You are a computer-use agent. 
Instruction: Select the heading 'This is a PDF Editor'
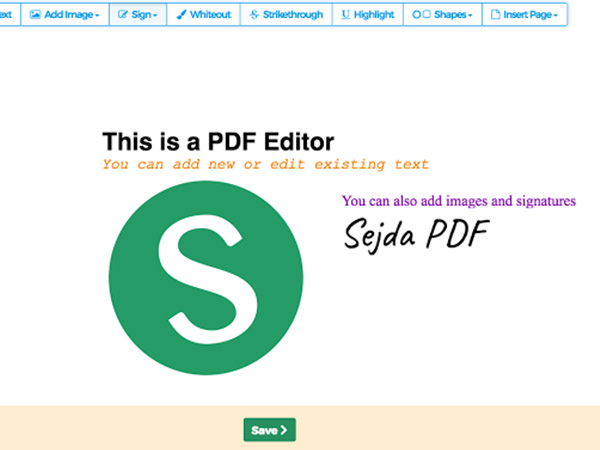coord(218,142)
